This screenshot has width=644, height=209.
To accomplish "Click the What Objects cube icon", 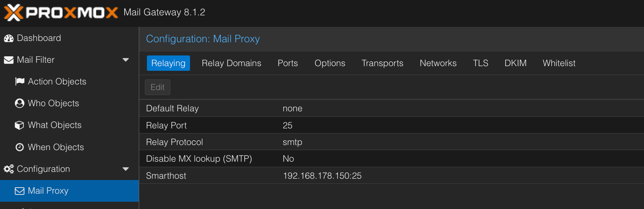I will click(19, 125).
